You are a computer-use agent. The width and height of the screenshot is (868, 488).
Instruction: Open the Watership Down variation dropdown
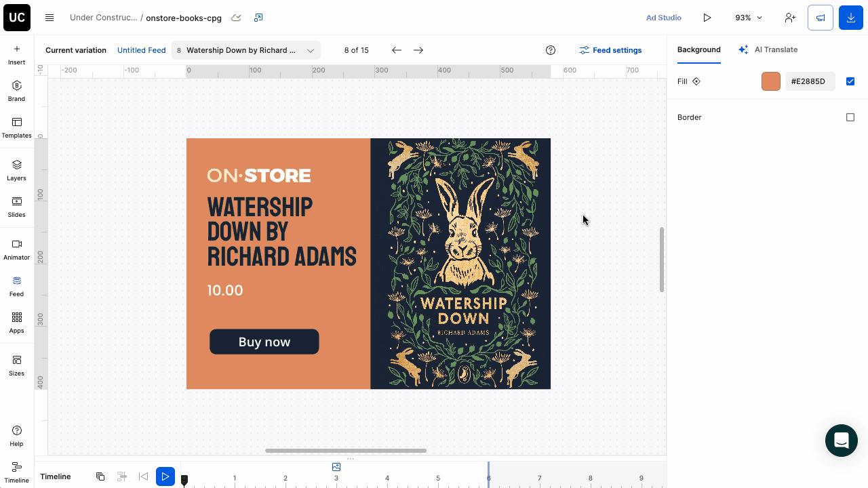pos(246,50)
